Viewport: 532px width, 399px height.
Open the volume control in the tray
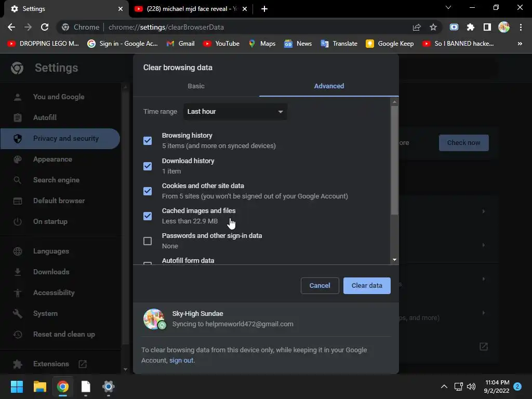pos(471,387)
